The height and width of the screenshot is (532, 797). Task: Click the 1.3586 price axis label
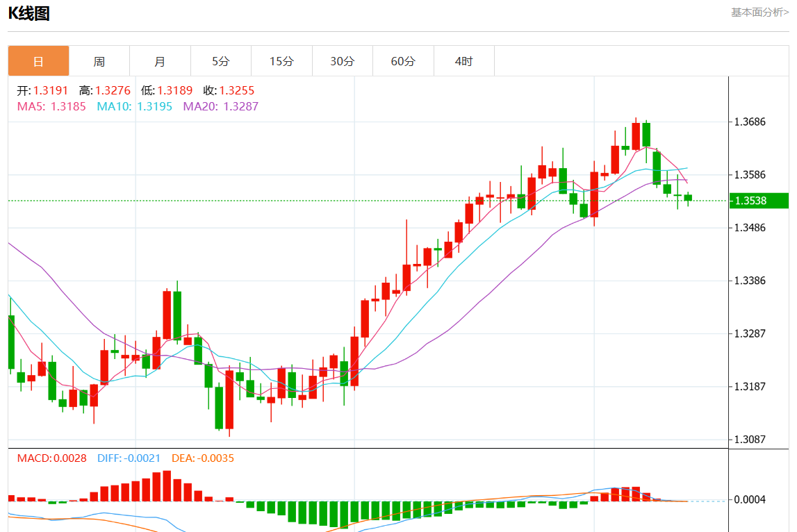tap(750, 175)
